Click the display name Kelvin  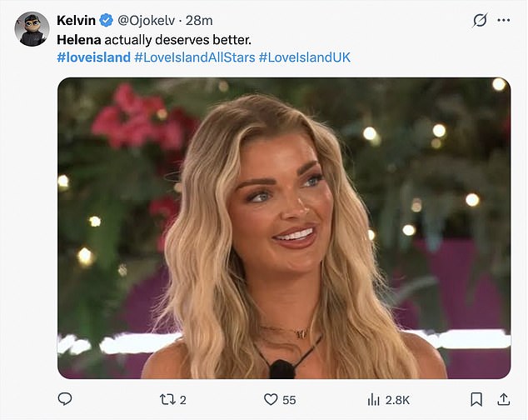[77, 19]
